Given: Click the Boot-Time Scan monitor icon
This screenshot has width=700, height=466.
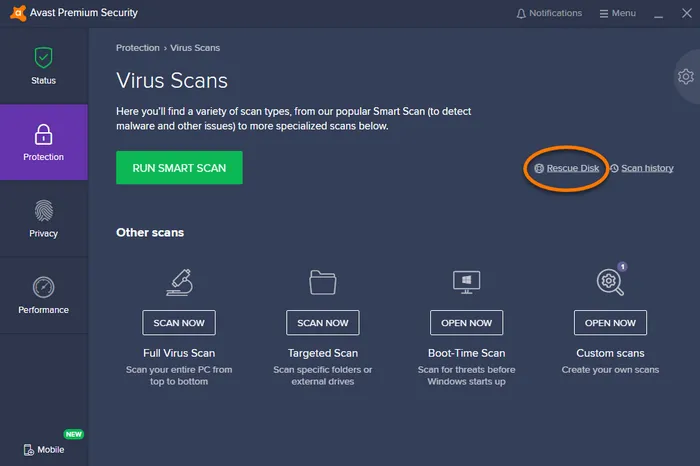Looking at the screenshot, I should coord(467,282).
